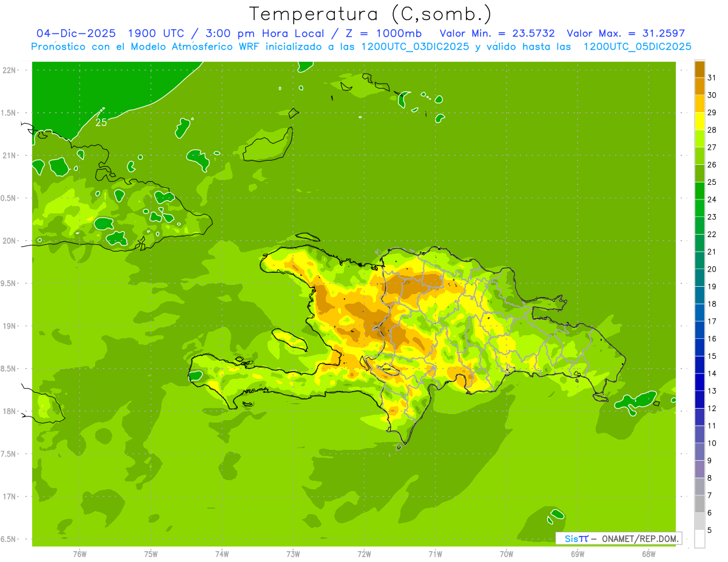Screen dimensions: 728x562
Task: Click legend scale value '16'
Action: (712, 339)
